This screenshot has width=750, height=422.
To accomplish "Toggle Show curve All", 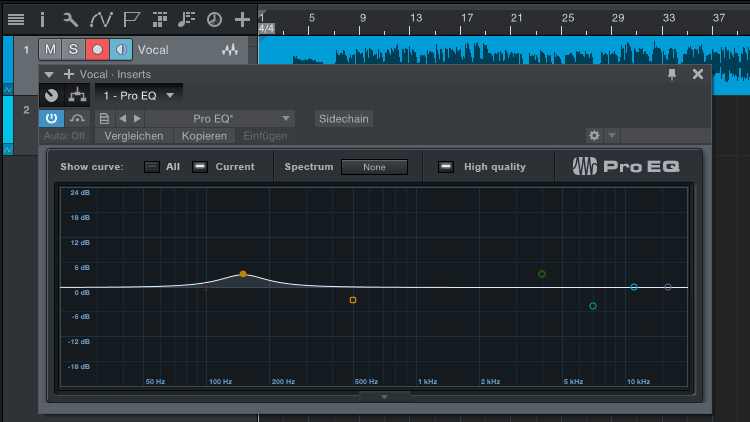I will [152, 167].
